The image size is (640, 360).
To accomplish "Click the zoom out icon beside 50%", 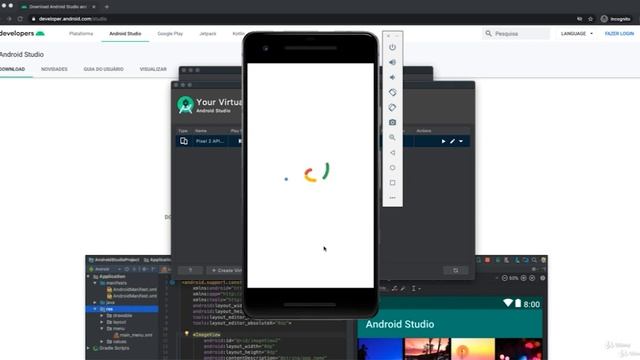I will pyautogui.click(x=504, y=278).
